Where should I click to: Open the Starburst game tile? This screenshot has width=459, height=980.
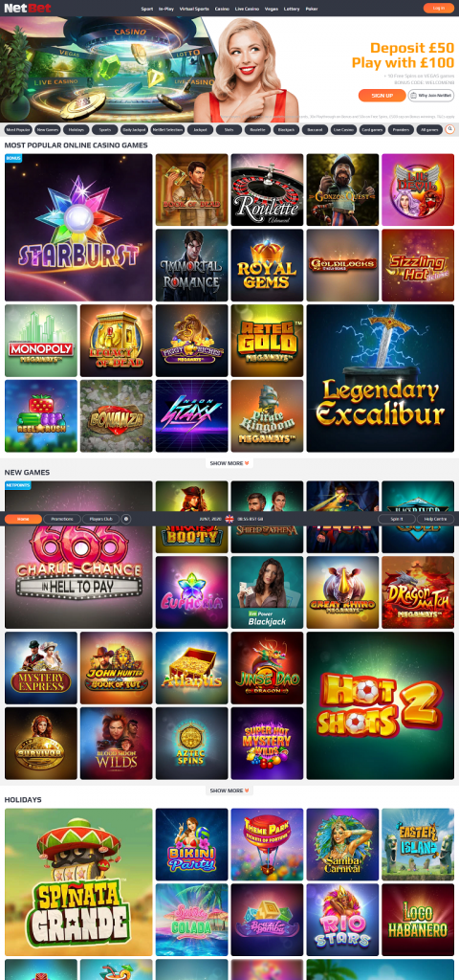[78, 228]
